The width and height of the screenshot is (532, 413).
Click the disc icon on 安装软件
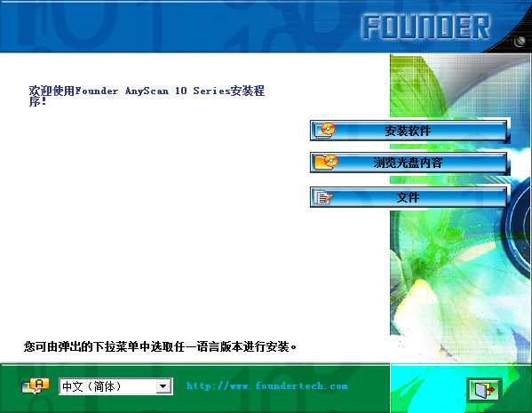(x=325, y=131)
